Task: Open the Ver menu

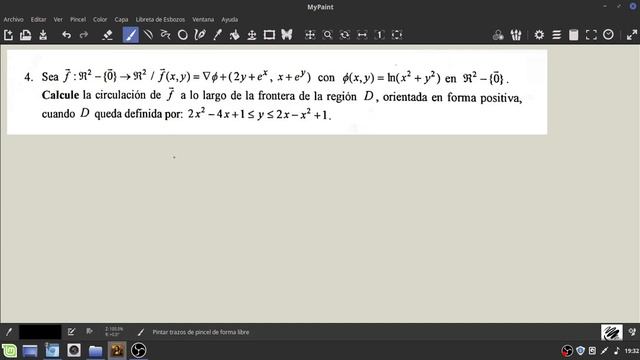Action: [58, 20]
